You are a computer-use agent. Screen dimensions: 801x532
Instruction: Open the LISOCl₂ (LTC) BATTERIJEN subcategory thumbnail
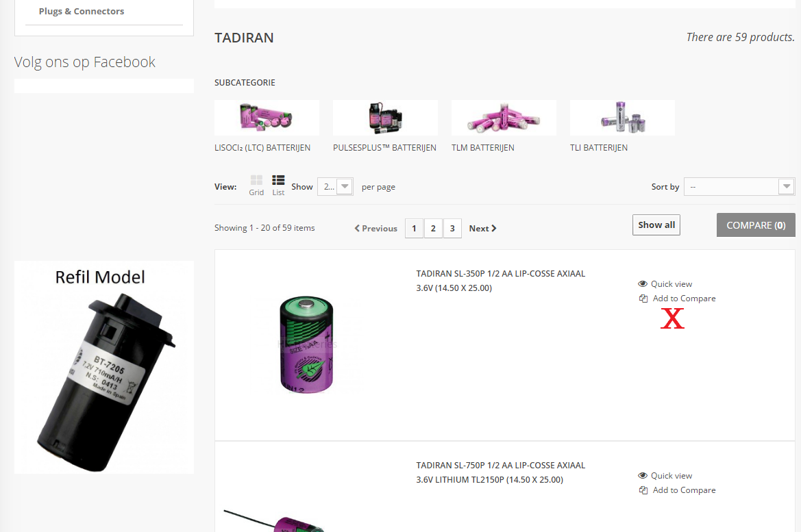[x=267, y=118]
